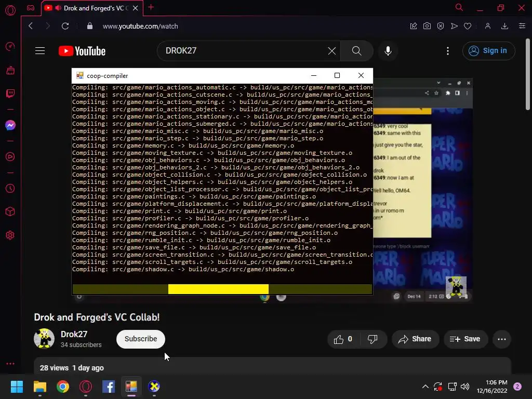Screen dimensions: 532x399
Task: Dislike the video with thumbs down
Action: (373, 339)
